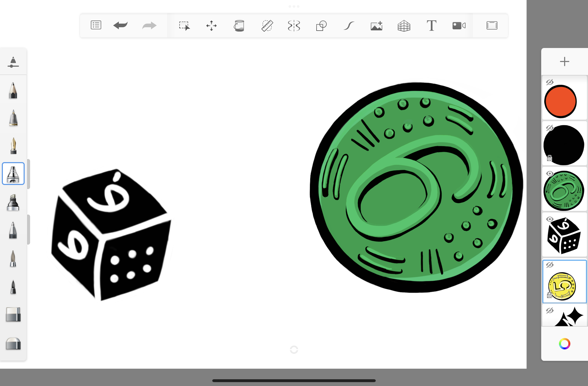
Task: Select the soft rounded eraser
Action: tap(13, 344)
